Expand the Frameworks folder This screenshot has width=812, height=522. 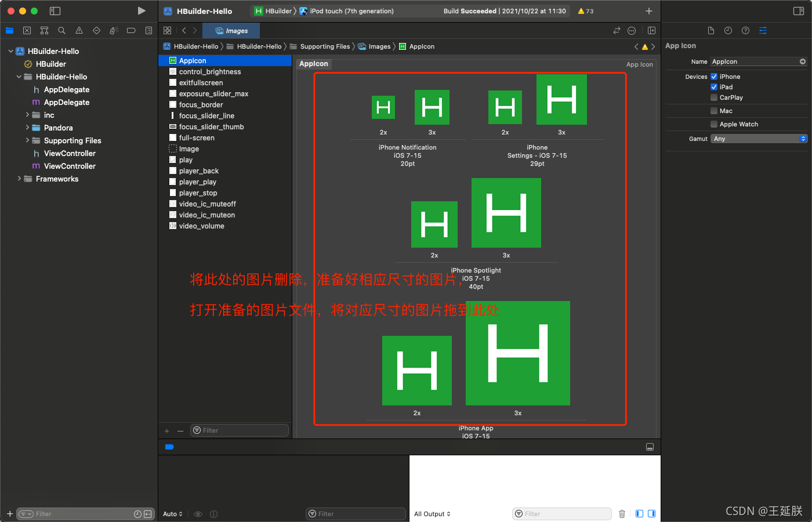[x=19, y=179]
